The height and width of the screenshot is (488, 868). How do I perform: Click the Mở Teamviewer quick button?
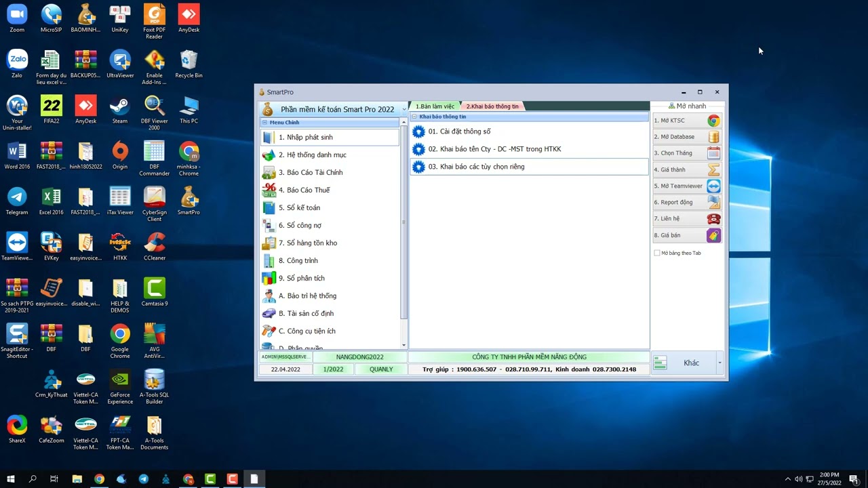687,186
